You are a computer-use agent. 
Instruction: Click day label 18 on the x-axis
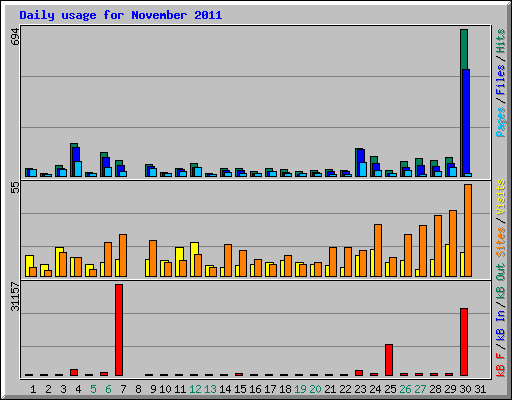pyautogui.click(x=285, y=389)
